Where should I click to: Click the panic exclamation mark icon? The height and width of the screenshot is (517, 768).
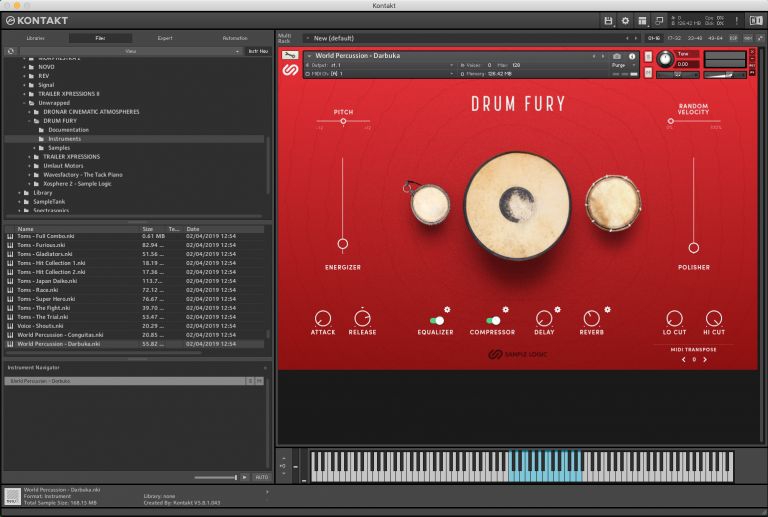pyautogui.click(x=736, y=21)
